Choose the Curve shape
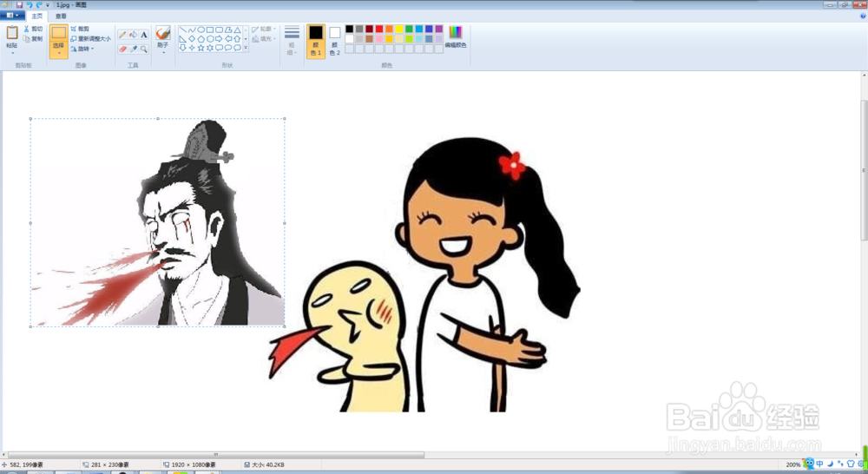The height and width of the screenshot is (474, 868). (x=192, y=30)
